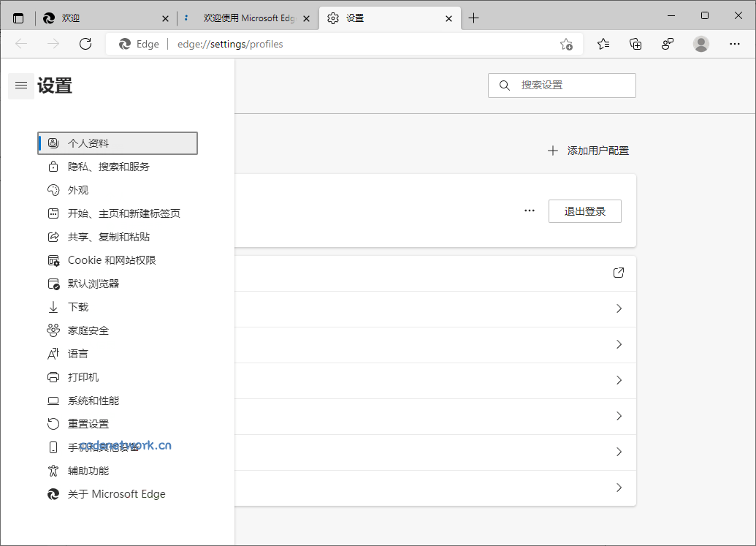
Task: Open the ... menu next to 退出登录
Action: pos(529,211)
